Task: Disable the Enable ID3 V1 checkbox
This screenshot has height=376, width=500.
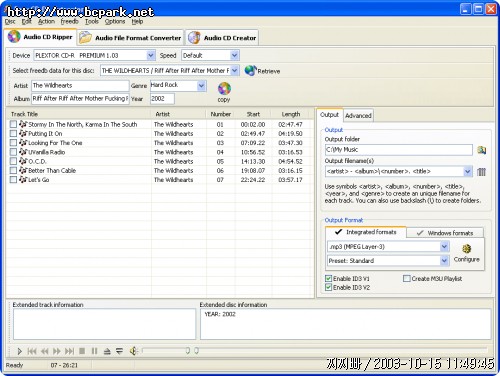Action: click(x=328, y=278)
